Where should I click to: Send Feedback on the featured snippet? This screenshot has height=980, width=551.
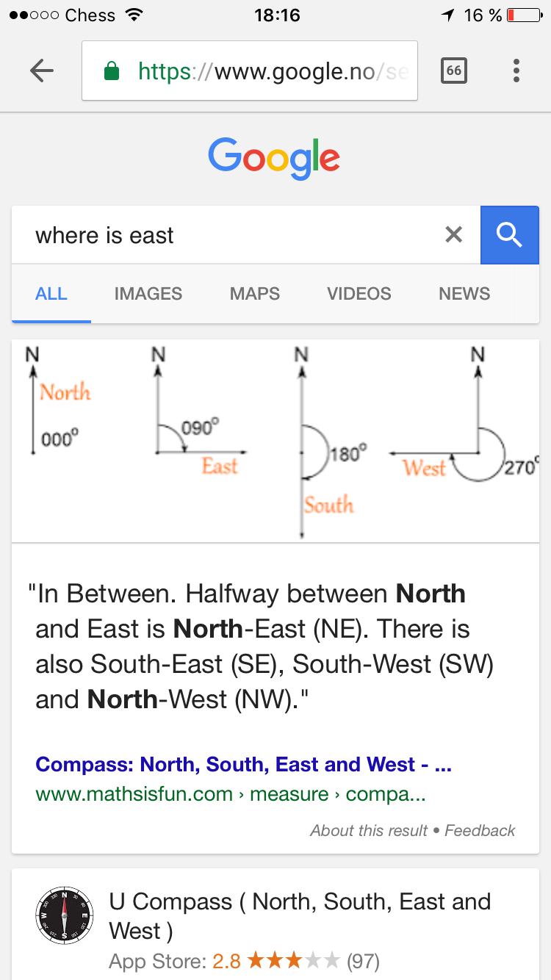click(480, 831)
